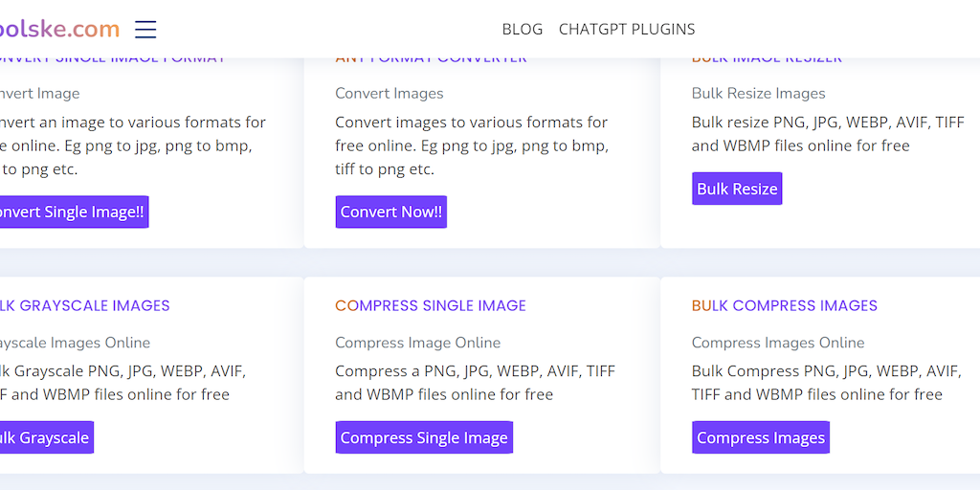Click the Bulk Grayscale button
980x490 pixels.
tap(44, 437)
